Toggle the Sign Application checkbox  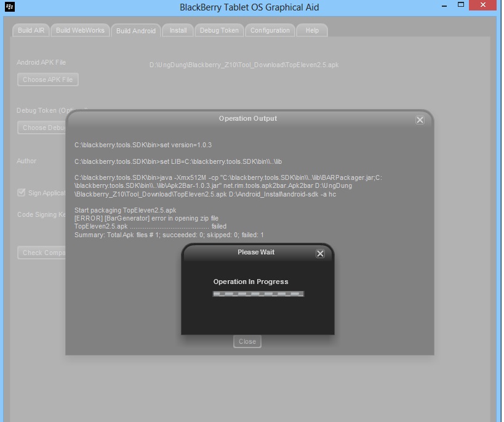21,192
